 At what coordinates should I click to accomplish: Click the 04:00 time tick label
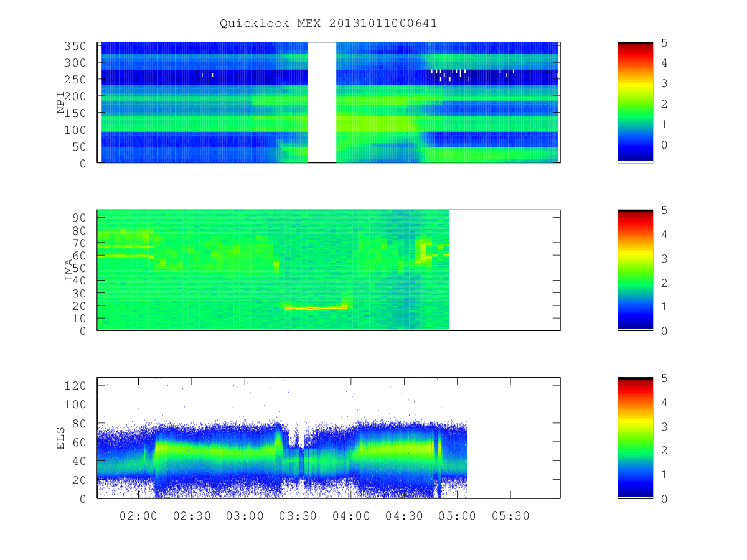(x=351, y=516)
